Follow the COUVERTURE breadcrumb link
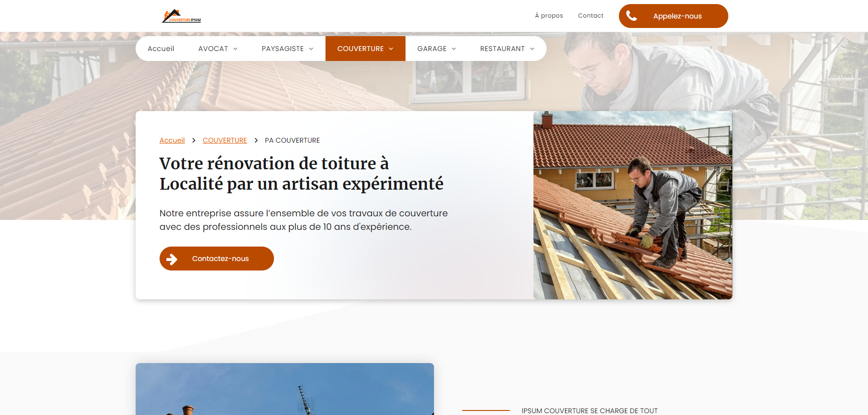 tap(225, 140)
